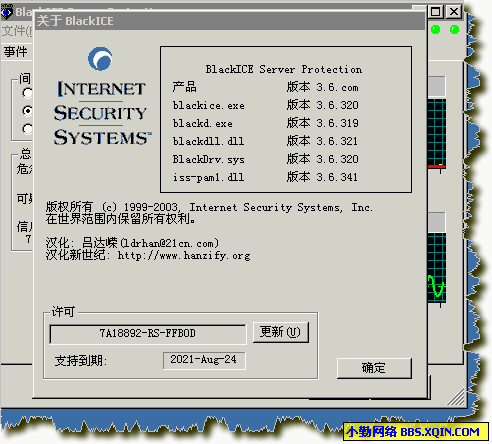Select the first radio button in 间 group
Image resolution: width=492 pixels, height=444 pixels.
(27, 93)
